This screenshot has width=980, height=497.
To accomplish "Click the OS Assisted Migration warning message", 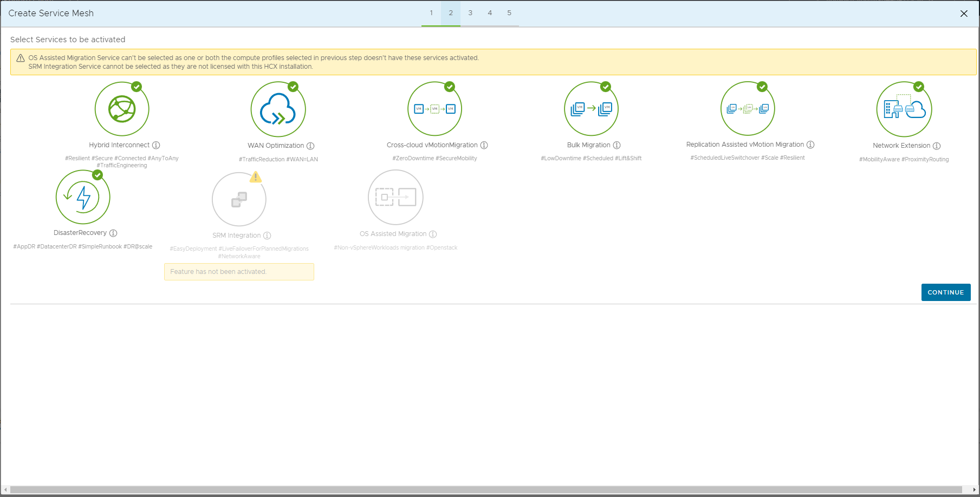I will 254,58.
